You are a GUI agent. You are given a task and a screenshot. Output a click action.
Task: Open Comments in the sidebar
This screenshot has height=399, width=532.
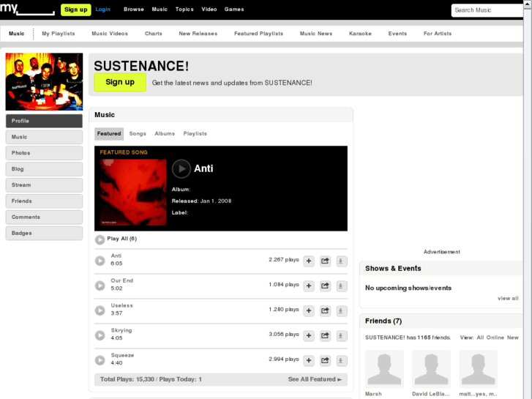[x=44, y=217]
